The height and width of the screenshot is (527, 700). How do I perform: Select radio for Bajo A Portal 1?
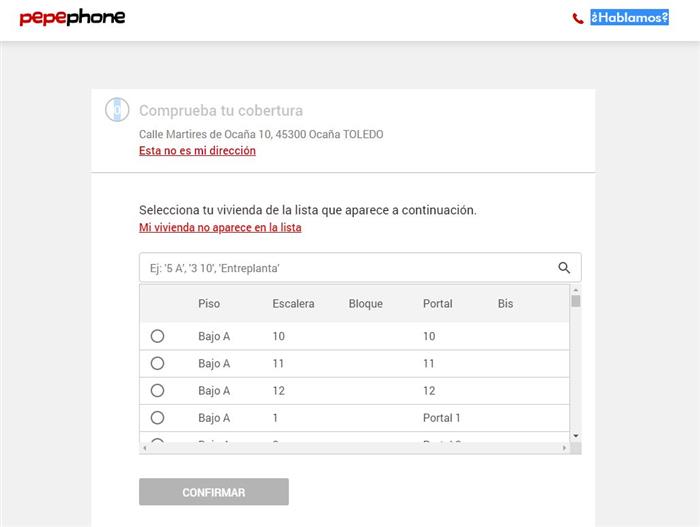(x=157, y=417)
